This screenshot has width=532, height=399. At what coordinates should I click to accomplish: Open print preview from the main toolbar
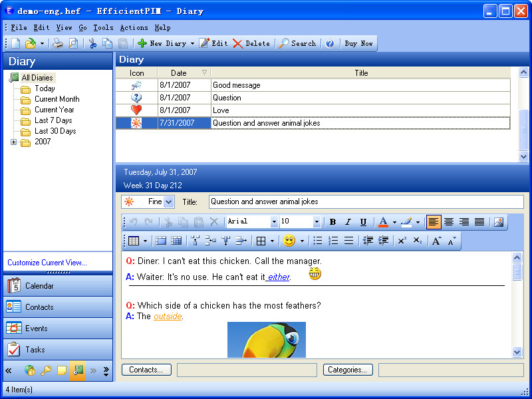point(73,43)
